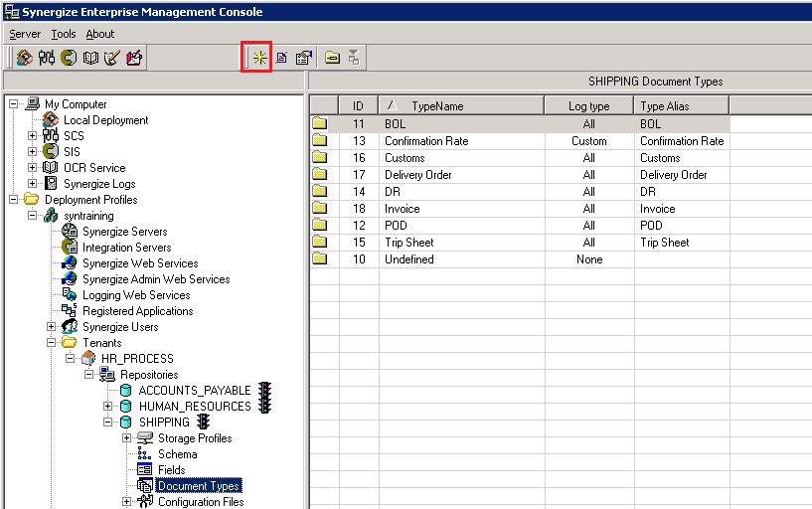Expand the Configuration Files node
This screenshot has width=812, height=509.
pyautogui.click(x=126, y=502)
